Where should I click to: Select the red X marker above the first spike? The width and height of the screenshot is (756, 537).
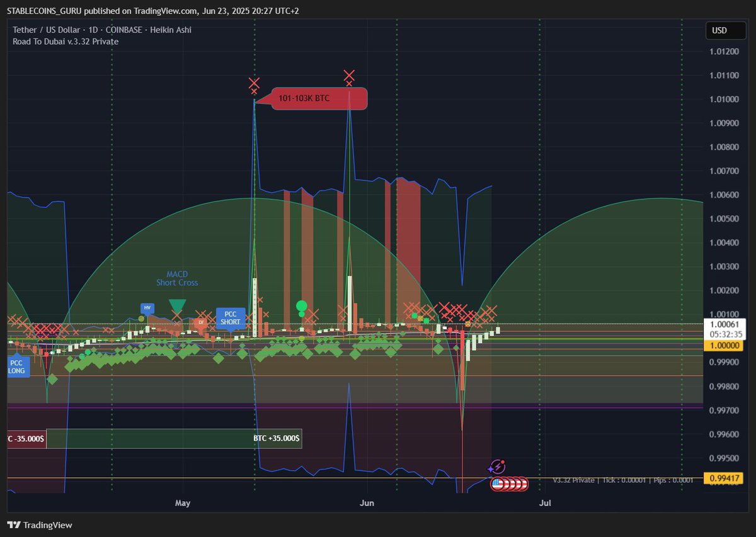tap(255, 82)
